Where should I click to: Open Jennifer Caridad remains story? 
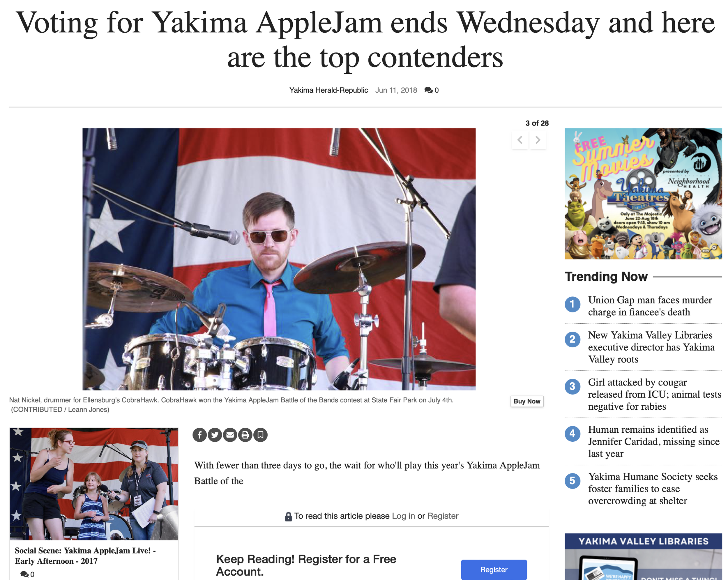tap(654, 442)
